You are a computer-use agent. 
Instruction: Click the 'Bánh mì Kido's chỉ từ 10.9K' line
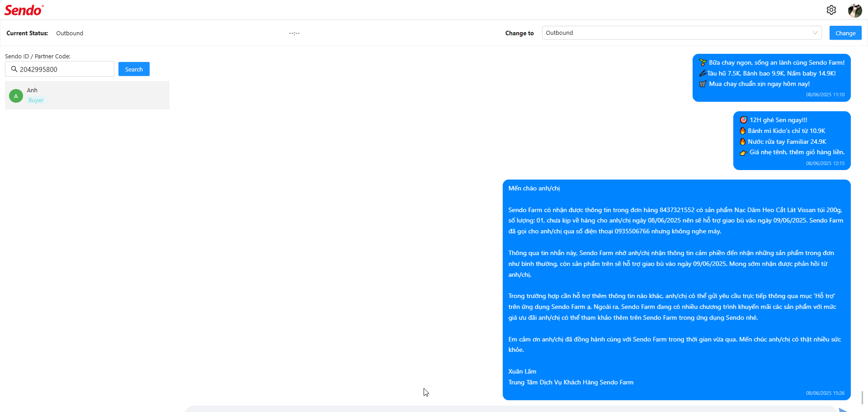tap(783, 131)
